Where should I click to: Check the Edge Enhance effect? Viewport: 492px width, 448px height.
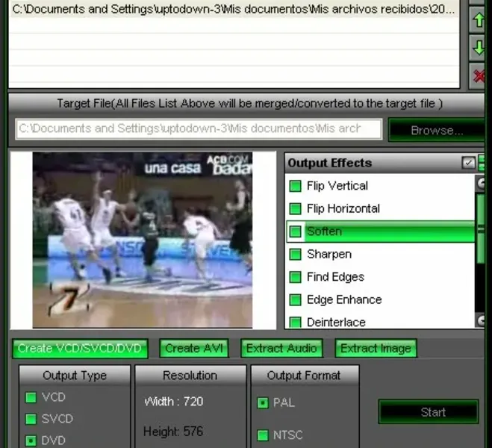(295, 299)
